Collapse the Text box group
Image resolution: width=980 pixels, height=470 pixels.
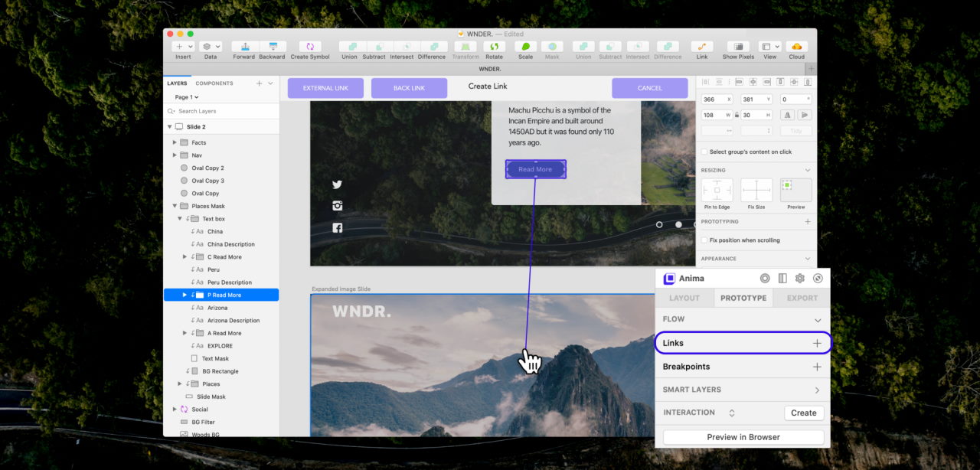click(x=179, y=218)
